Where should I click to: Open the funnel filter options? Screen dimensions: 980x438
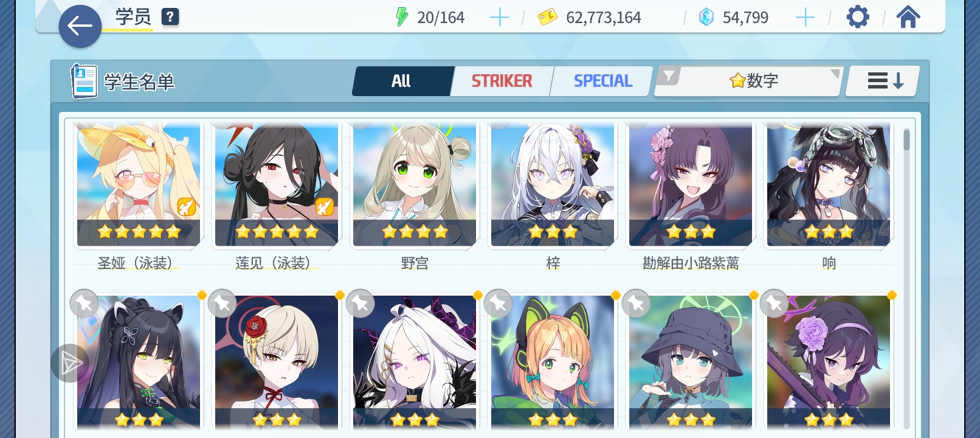(669, 77)
